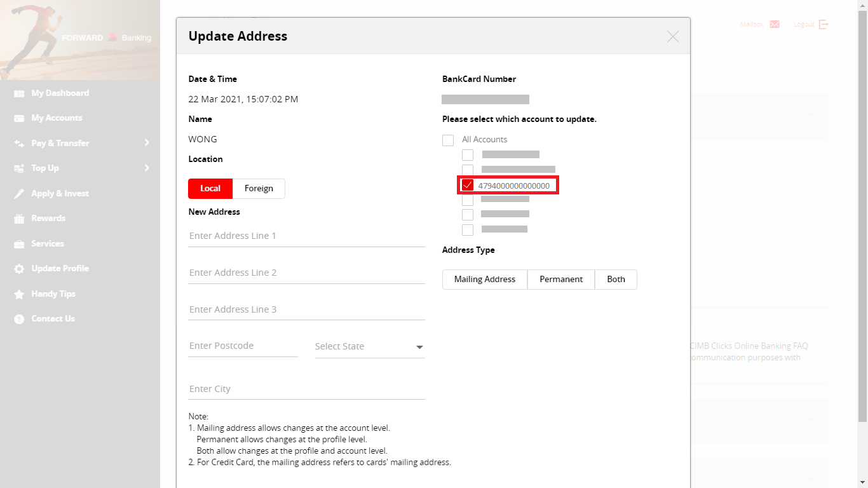Select the Top Up sidebar icon
This screenshot has width=868, height=488.
click(x=19, y=168)
